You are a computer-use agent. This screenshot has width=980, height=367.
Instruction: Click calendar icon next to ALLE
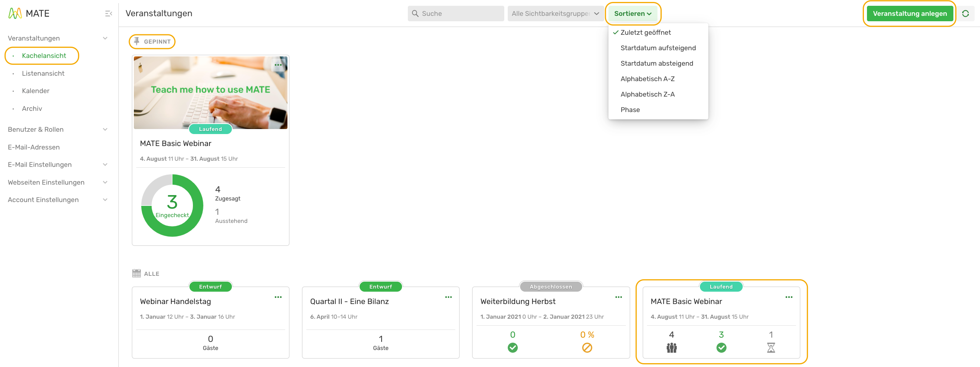pos(137,274)
